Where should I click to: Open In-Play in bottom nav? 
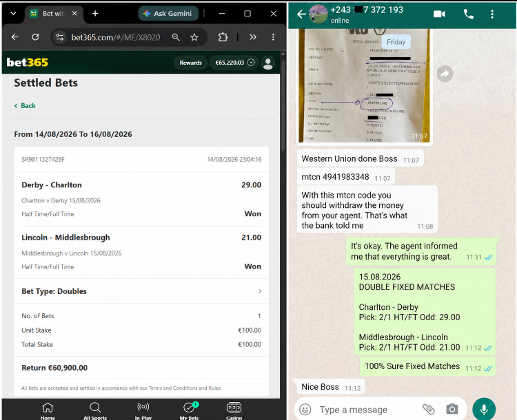143,411
